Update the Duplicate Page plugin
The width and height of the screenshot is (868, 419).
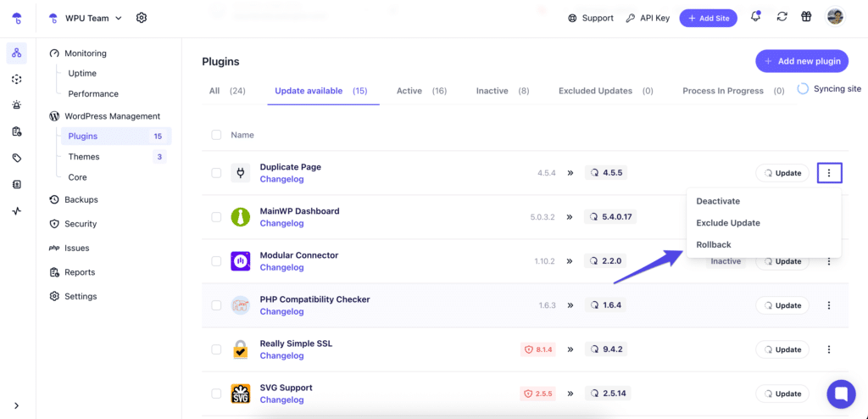(x=782, y=173)
